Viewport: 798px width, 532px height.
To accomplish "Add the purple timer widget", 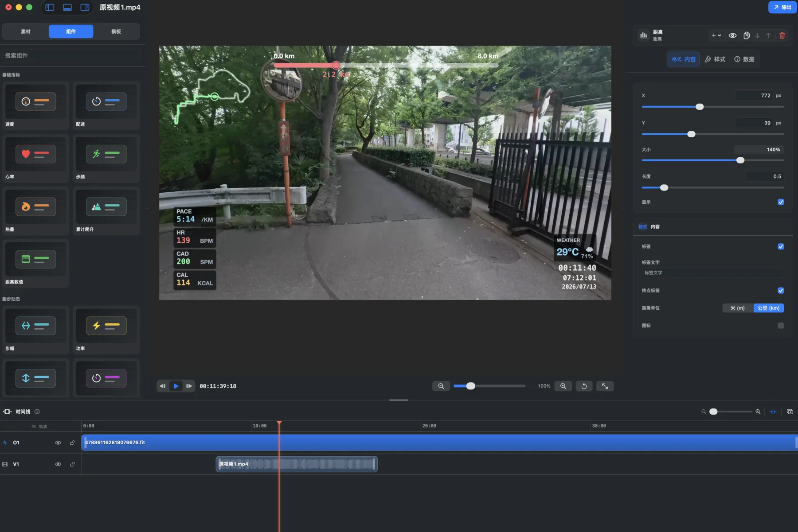I will pos(106,378).
